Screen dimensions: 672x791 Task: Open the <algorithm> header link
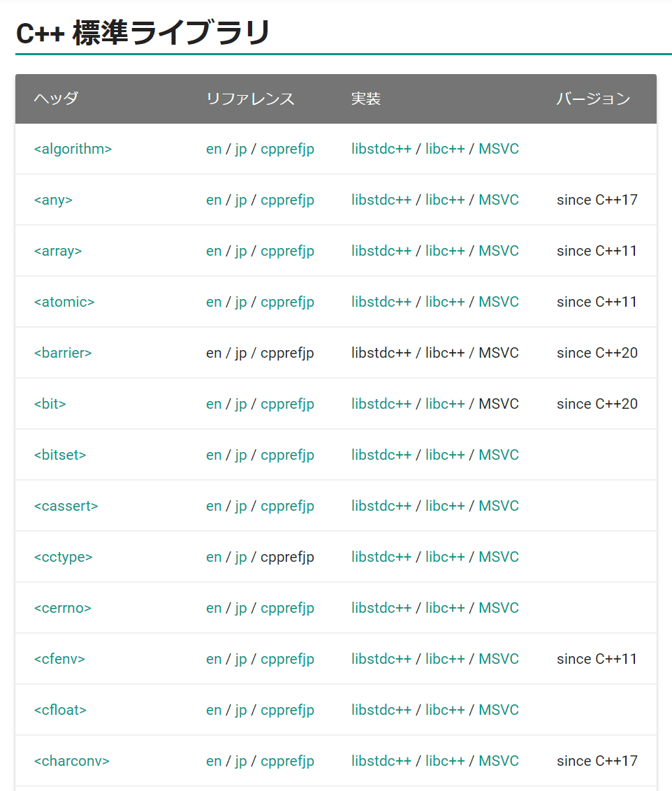pos(73,149)
